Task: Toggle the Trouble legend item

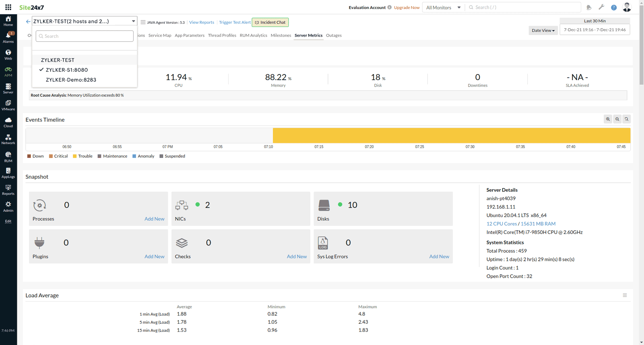Action: click(x=83, y=156)
